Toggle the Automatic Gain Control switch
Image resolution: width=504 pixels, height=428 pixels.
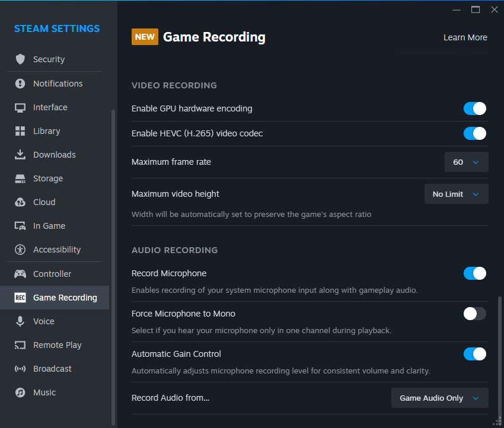click(x=474, y=354)
